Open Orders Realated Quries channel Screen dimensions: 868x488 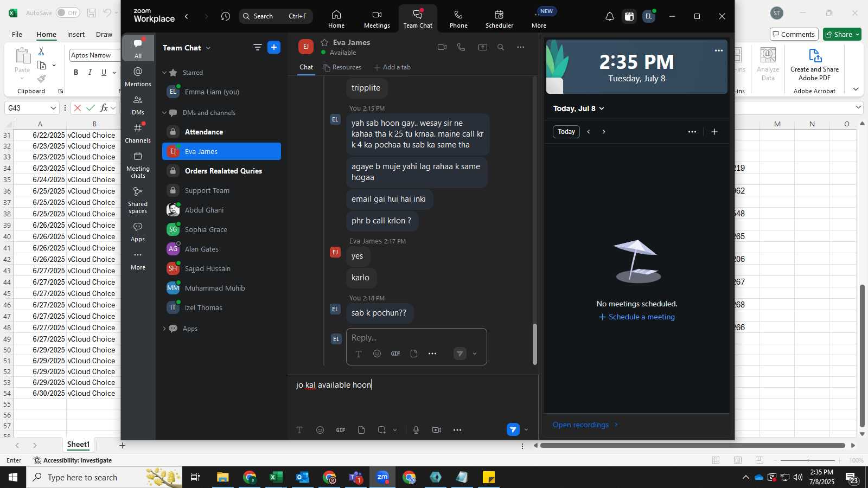click(221, 171)
